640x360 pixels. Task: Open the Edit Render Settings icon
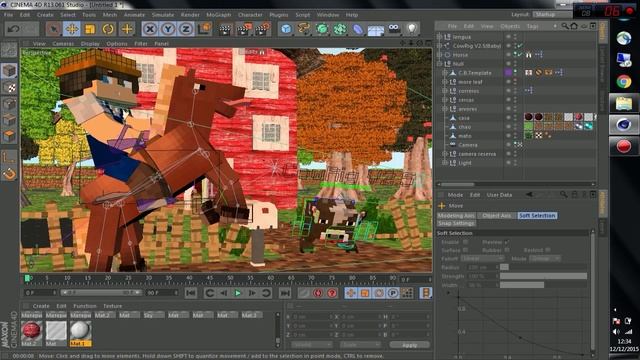pyautogui.click(x=262, y=29)
